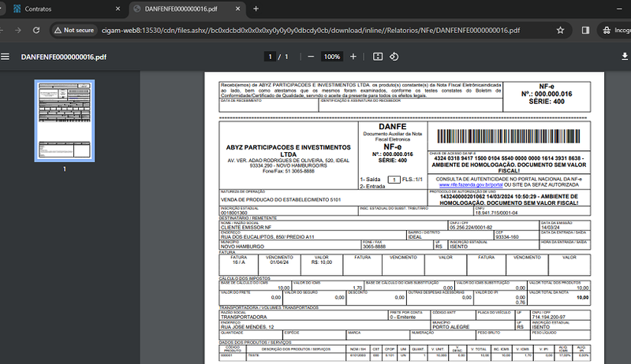Click the invoice due date '01/04/24'
Screen dimensions: 631x364
click(279, 262)
